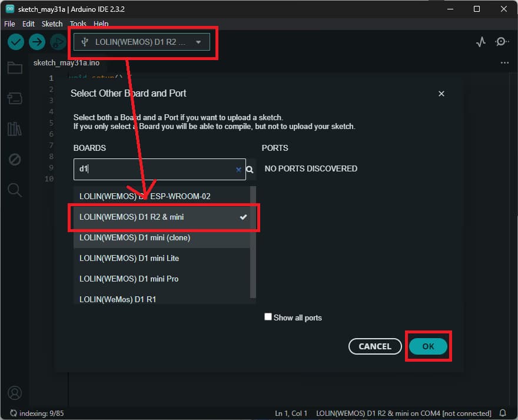Viewport: 518px width, 420px height.
Task: Click the notifications bell icon
Action: 503,413
